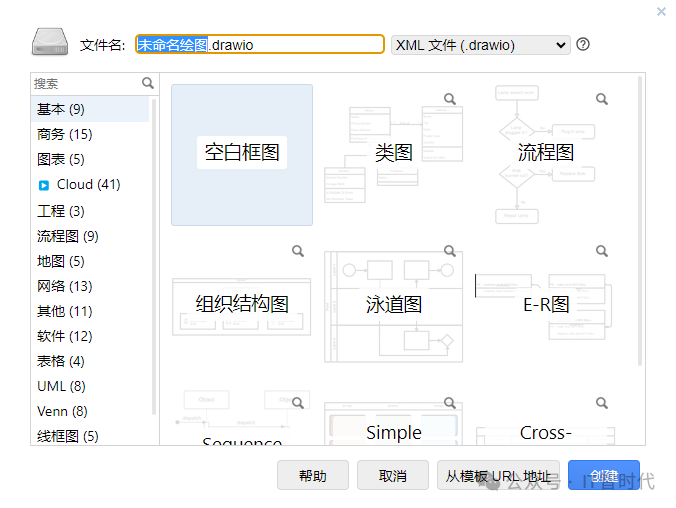Select the 基本 (9) category
Image resolution: width=676 pixels, height=508 pixels.
(x=91, y=109)
